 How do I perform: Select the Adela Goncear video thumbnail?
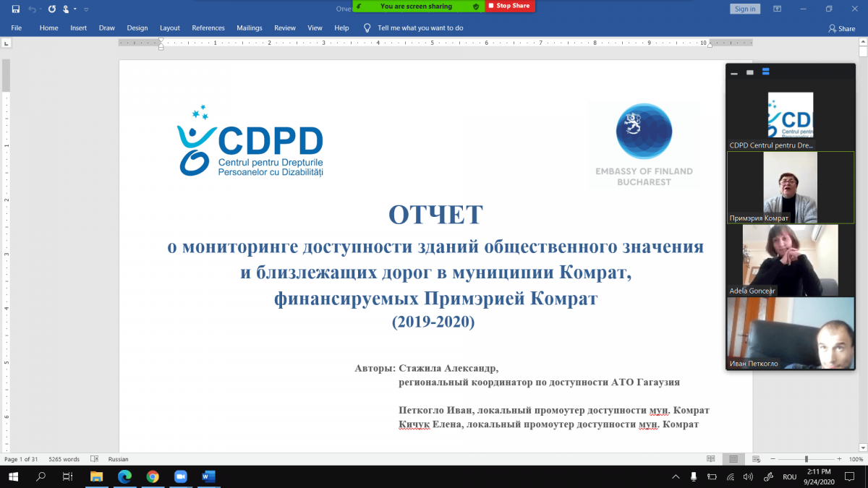pyautogui.click(x=791, y=260)
